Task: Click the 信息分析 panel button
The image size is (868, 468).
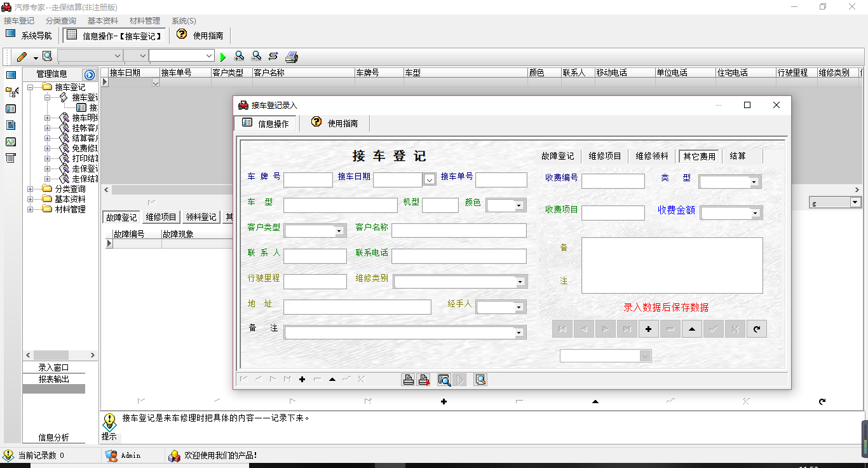Action: [x=54, y=437]
